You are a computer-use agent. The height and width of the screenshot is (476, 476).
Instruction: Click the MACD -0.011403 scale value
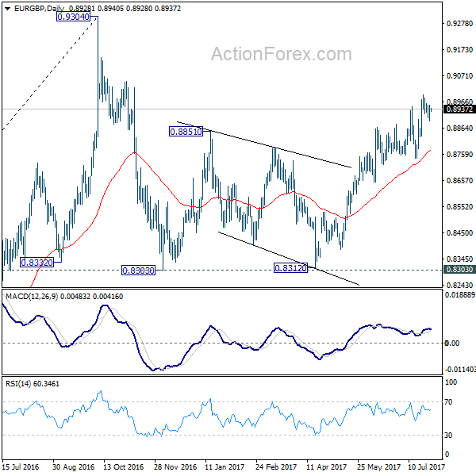click(459, 370)
